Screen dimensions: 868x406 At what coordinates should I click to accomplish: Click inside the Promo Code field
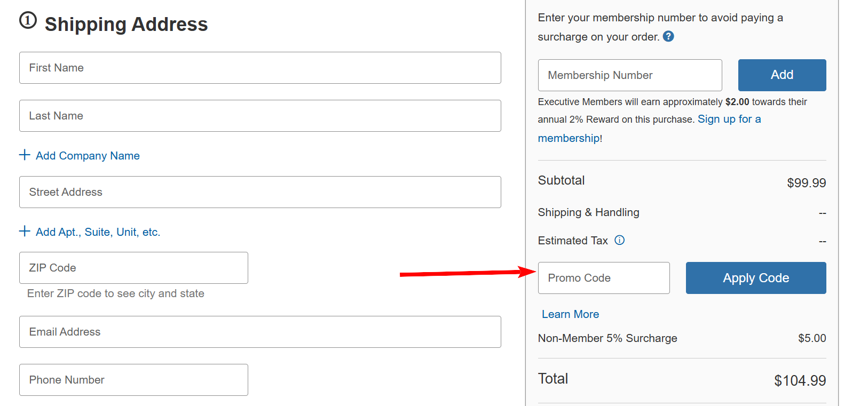(x=603, y=277)
